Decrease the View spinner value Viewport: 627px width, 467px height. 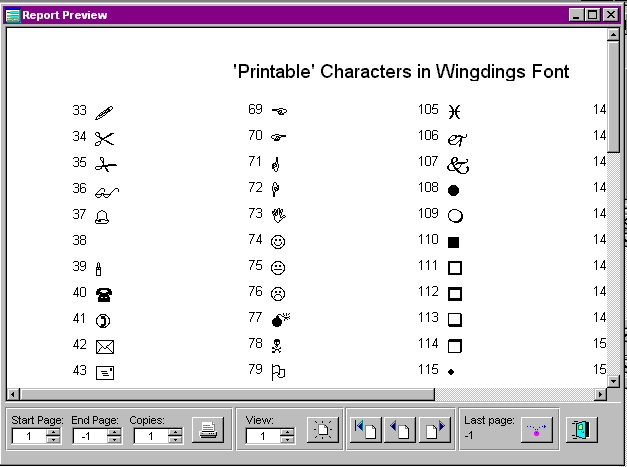point(287,439)
